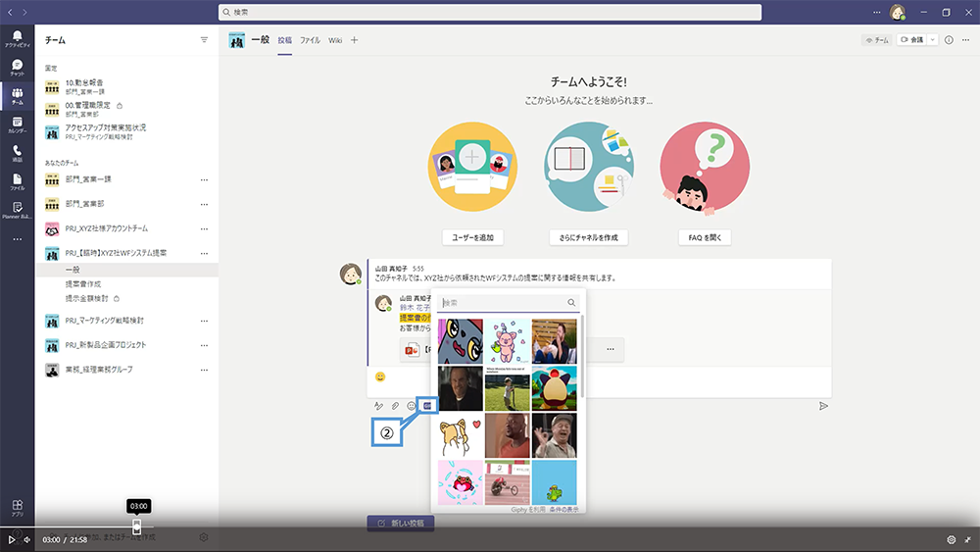The image size is (980, 552).
Task: Open more options for PRJ_XYZ社様アカウントチーム
Action: 204,228
